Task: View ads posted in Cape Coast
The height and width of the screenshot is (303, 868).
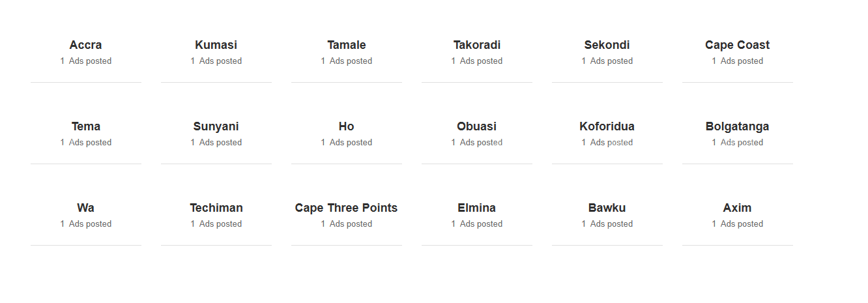Action: coord(737,45)
